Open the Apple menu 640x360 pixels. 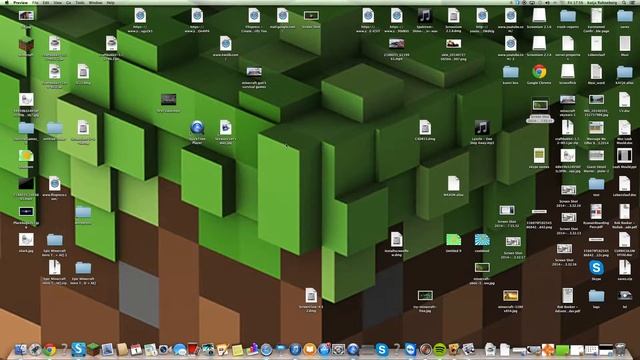(7, 2)
